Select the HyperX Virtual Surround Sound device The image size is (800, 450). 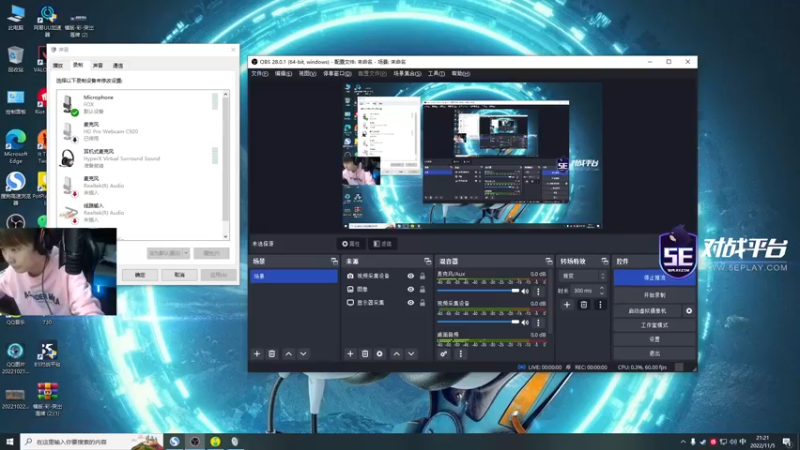[x=139, y=159]
